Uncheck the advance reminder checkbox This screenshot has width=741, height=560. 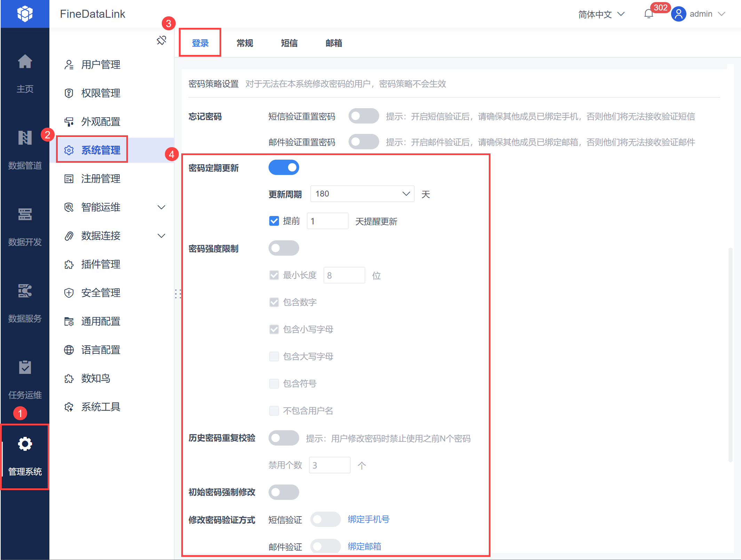coord(274,221)
